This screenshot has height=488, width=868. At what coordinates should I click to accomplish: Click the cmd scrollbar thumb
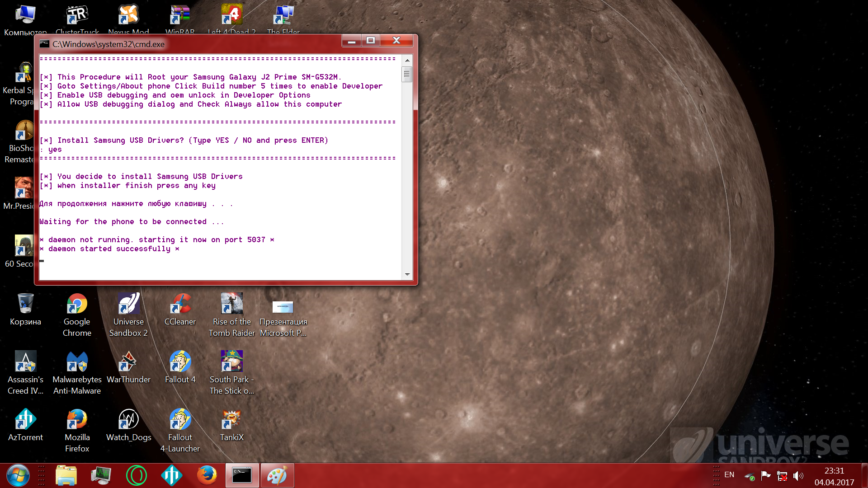(407, 74)
